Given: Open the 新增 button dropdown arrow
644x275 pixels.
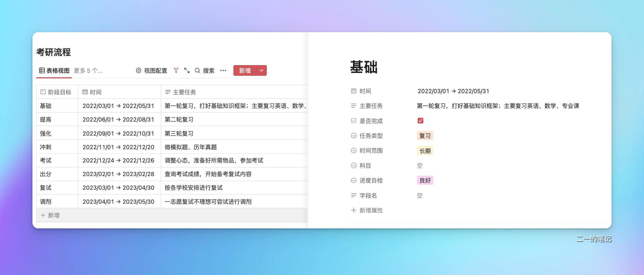Looking at the screenshot, I should (x=261, y=70).
